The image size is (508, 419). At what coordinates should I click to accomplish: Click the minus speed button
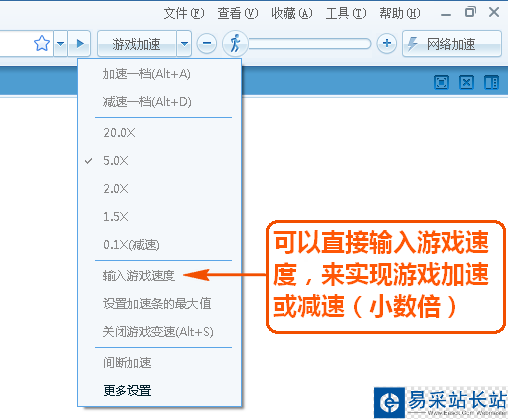pyautogui.click(x=207, y=43)
